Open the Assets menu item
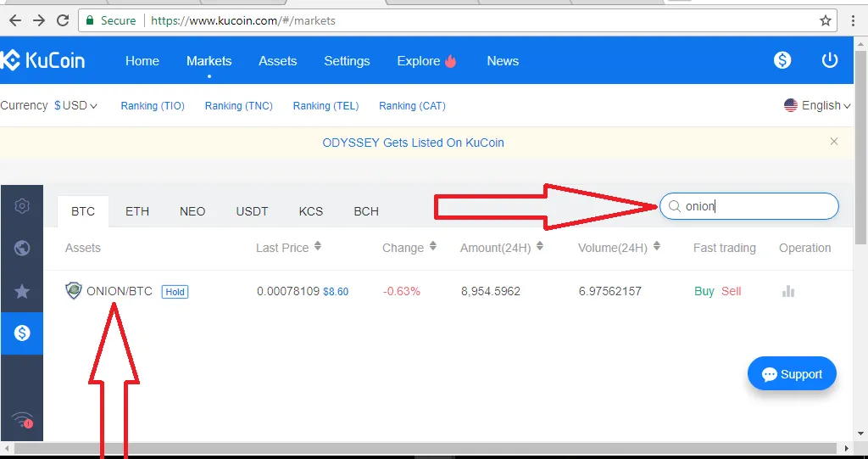The height and width of the screenshot is (459, 868). click(278, 61)
